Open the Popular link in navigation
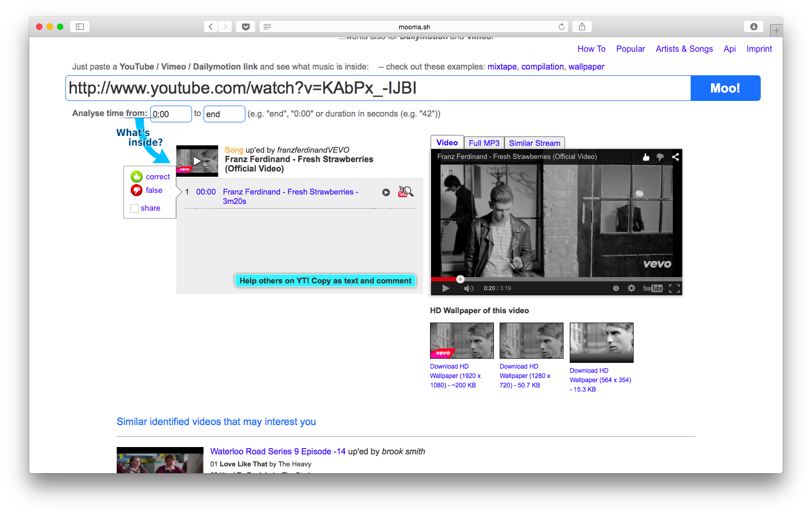This screenshot has width=812, height=515. [630, 49]
